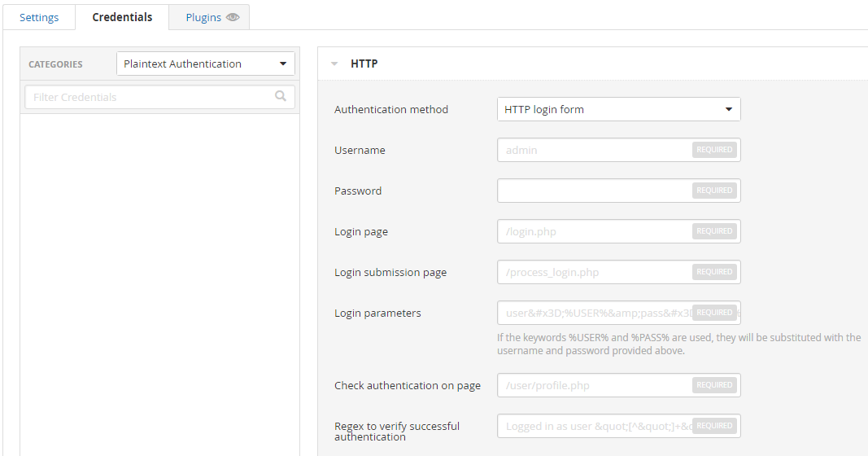Screen dimensions: 868x456
Task: Click the caret arrow of Categories dropdown
Action: click(x=283, y=64)
